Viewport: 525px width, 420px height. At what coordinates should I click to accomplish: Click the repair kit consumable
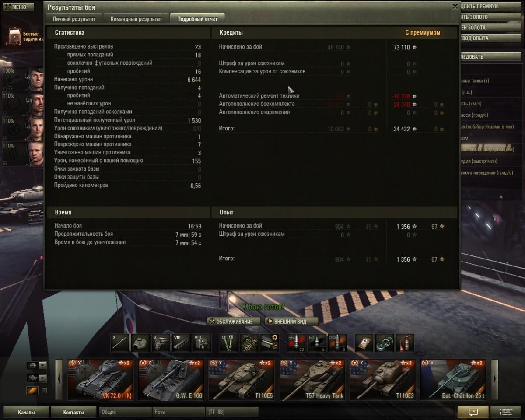tap(385, 343)
